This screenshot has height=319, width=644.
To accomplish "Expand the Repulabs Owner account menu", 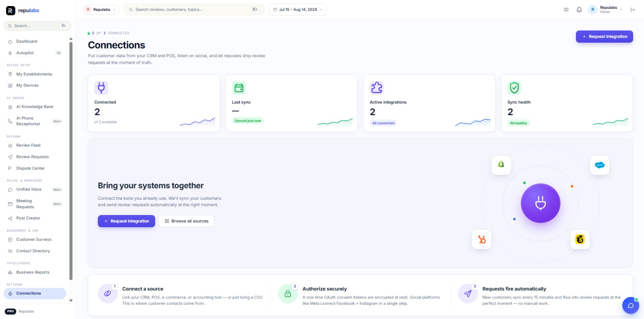I will (605, 10).
